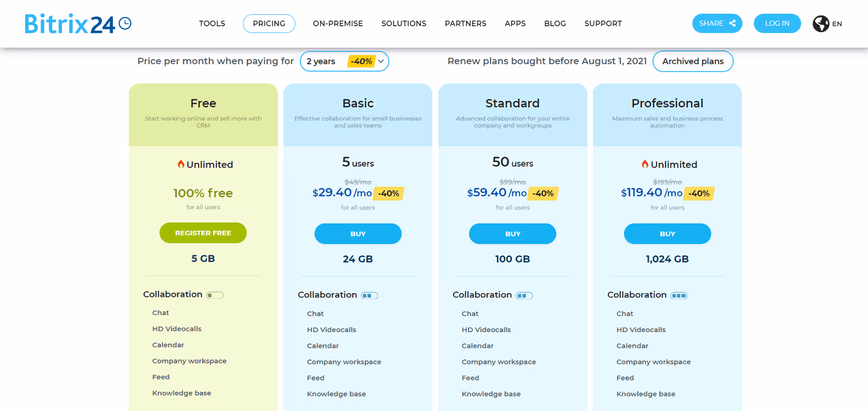Screen dimensions: 868x411
Task: Click the $119.40/mo price
Action: click(x=652, y=192)
